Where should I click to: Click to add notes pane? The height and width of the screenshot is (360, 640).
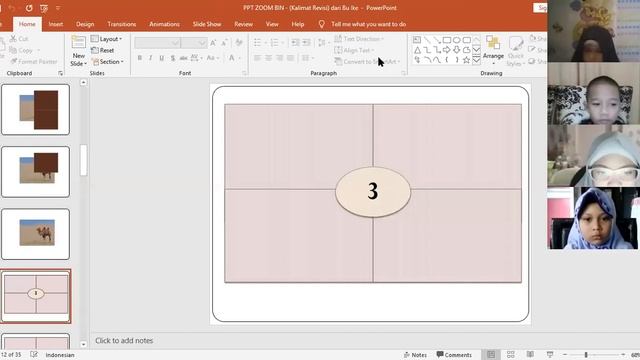tap(124, 340)
